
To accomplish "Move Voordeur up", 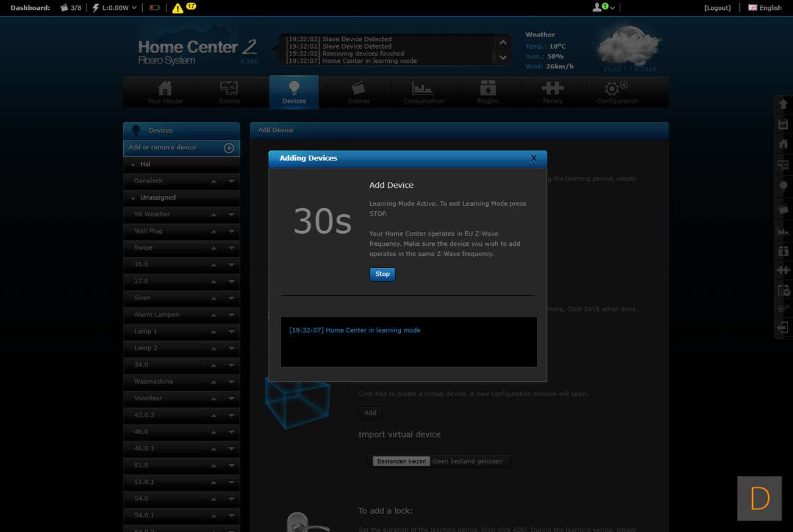I will pyautogui.click(x=213, y=398).
